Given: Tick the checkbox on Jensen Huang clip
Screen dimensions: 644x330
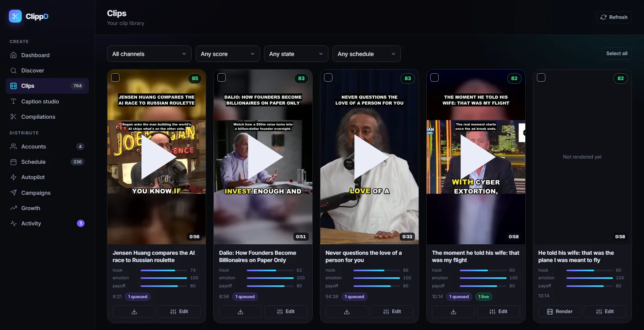Looking at the screenshot, I should pos(116,78).
